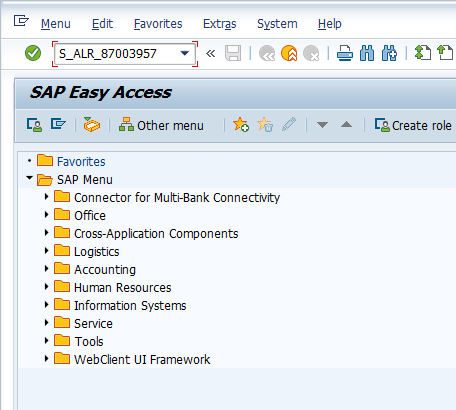Open the Menu menu
The image size is (456, 410).
click(56, 24)
